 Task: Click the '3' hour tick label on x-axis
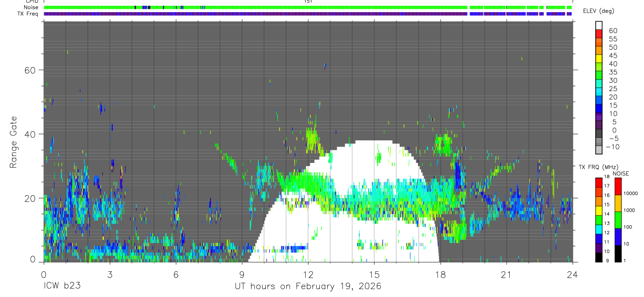110,274
